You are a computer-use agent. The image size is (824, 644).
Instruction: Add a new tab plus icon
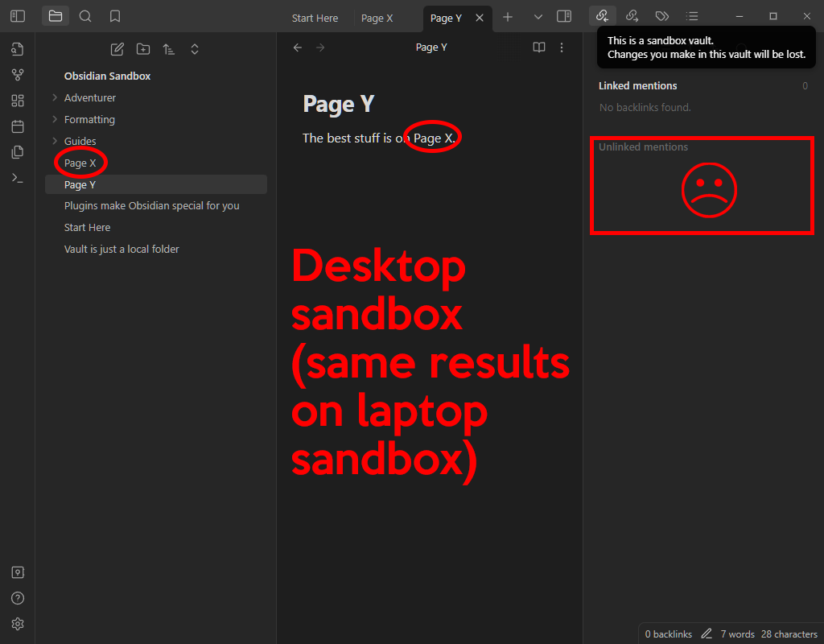coord(507,17)
